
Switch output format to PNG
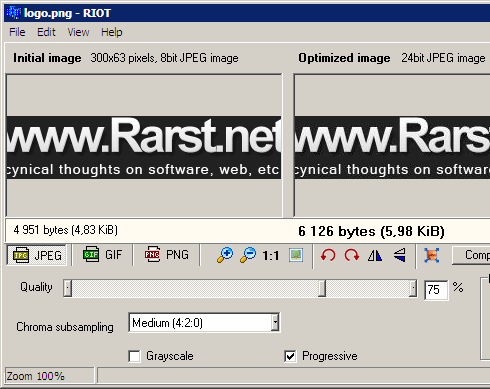point(167,255)
